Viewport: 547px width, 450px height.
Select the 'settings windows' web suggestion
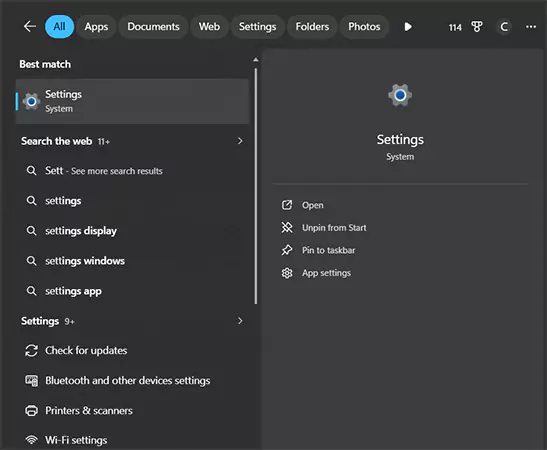coord(132,261)
